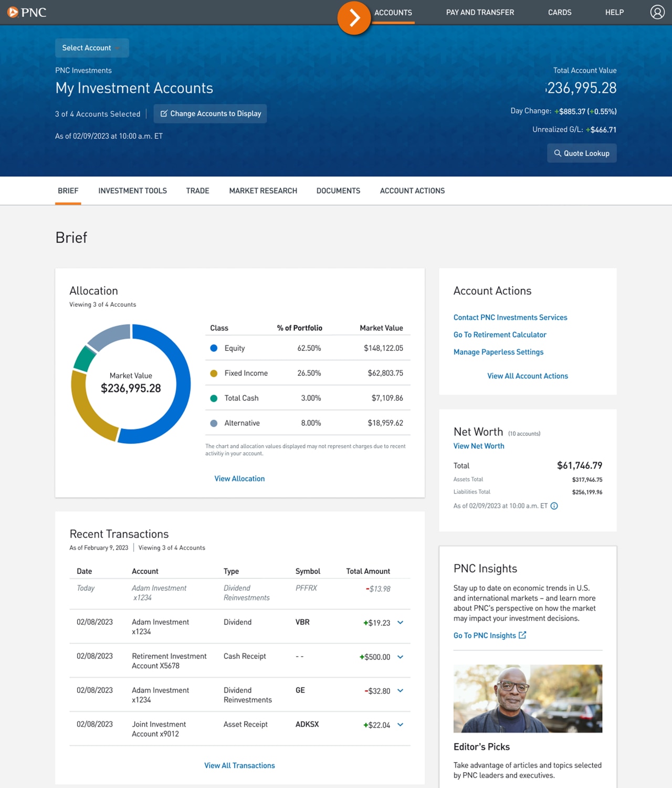This screenshot has width=672, height=788.
Task: Open the Select Account dropdown
Action: (92, 48)
